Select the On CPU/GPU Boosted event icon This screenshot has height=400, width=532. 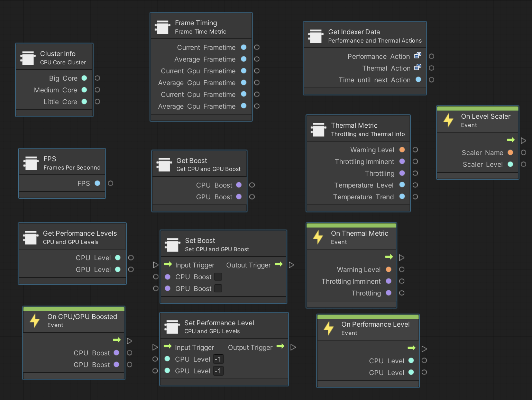34,320
